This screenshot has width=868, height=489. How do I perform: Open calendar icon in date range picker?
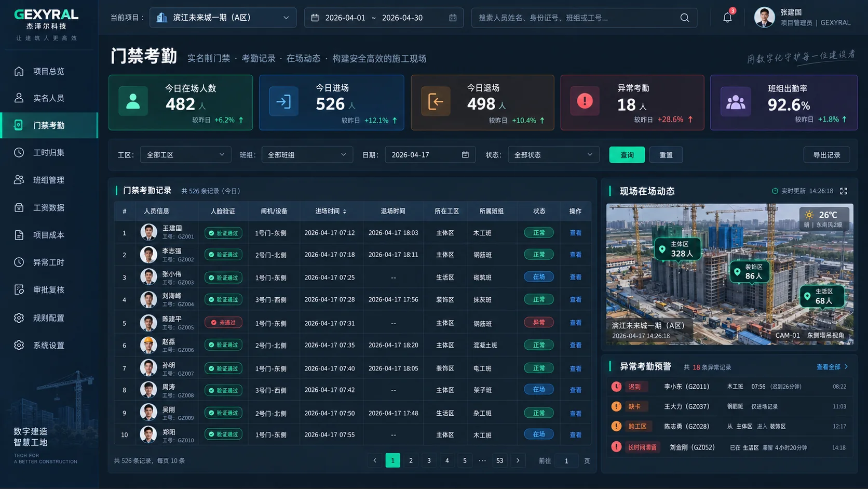click(x=453, y=18)
